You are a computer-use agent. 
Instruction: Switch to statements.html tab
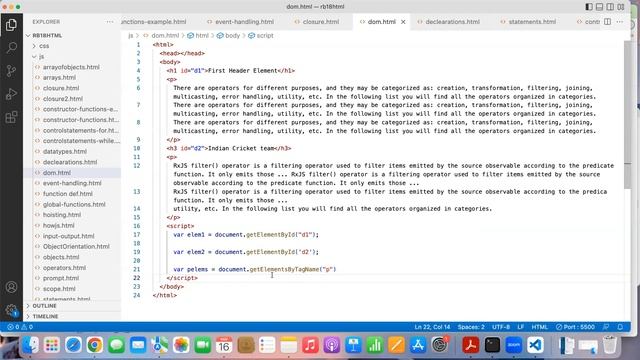coord(532,22)
